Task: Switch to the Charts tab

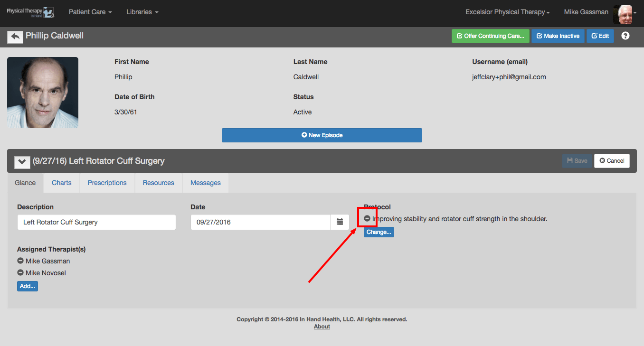Action: coord(62,183)
